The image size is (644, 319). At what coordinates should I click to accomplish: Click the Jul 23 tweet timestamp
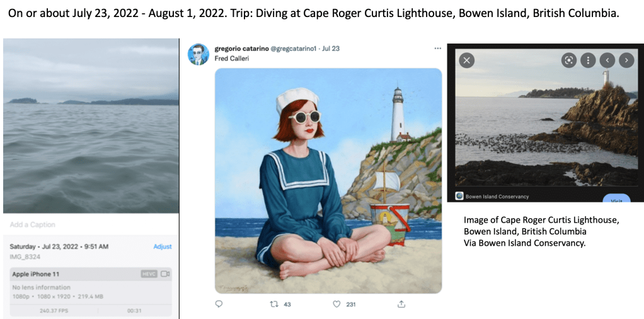coord(331,48)
